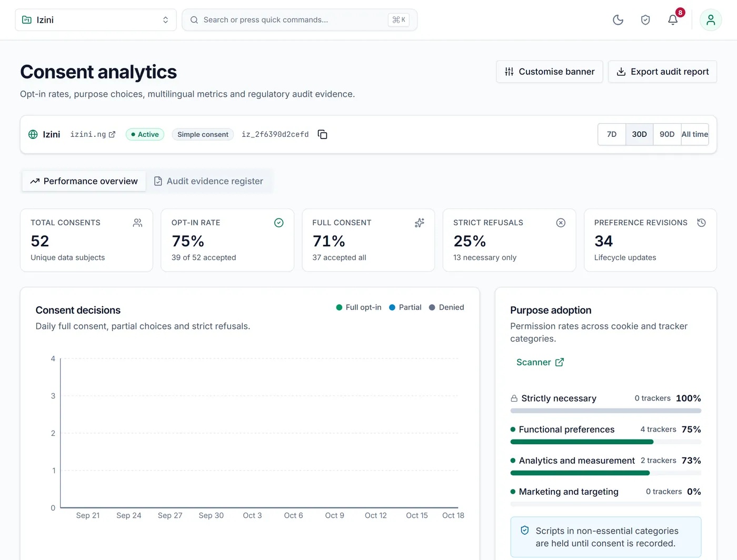The image size is (737, 560).
Task: Click the Total Consents users icon
Action: [138, 223]
